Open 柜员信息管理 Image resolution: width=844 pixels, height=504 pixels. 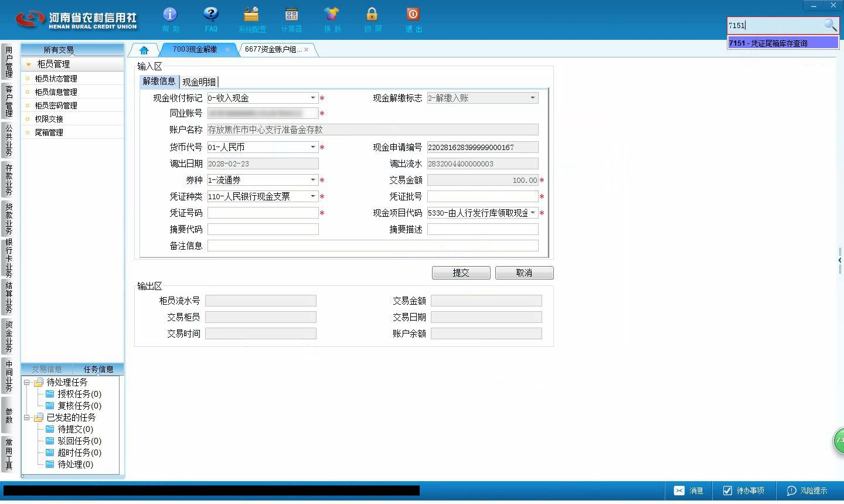56,92
